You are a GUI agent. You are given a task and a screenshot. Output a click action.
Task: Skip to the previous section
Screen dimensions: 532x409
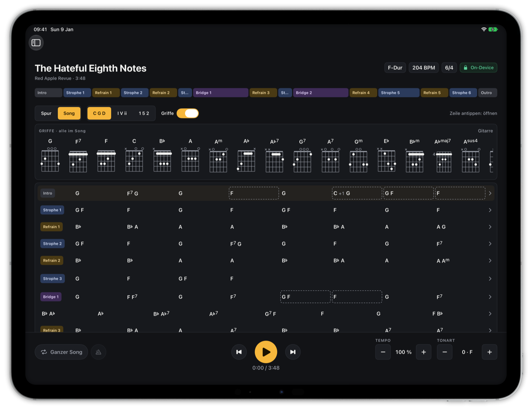pos(239,352)
